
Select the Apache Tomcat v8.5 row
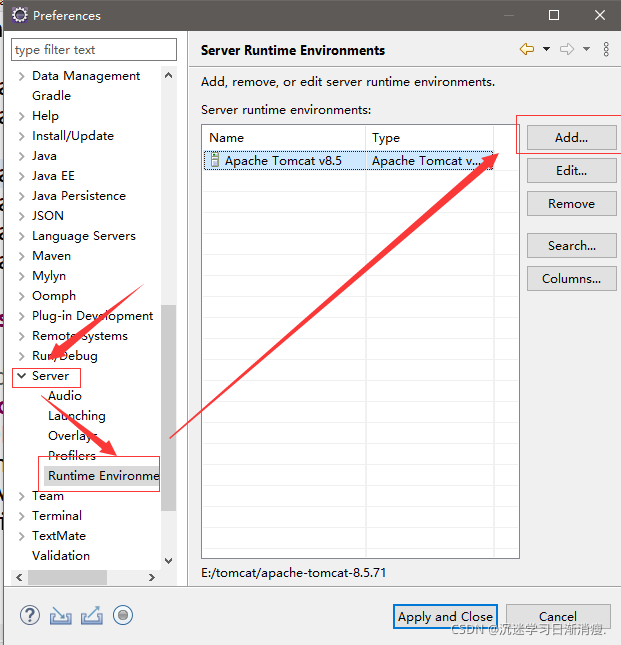click(348, 160)
